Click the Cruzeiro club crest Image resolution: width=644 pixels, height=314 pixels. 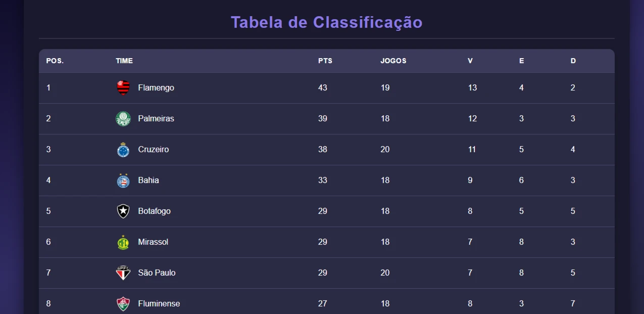pyautogui.click(x=123, y=150)
